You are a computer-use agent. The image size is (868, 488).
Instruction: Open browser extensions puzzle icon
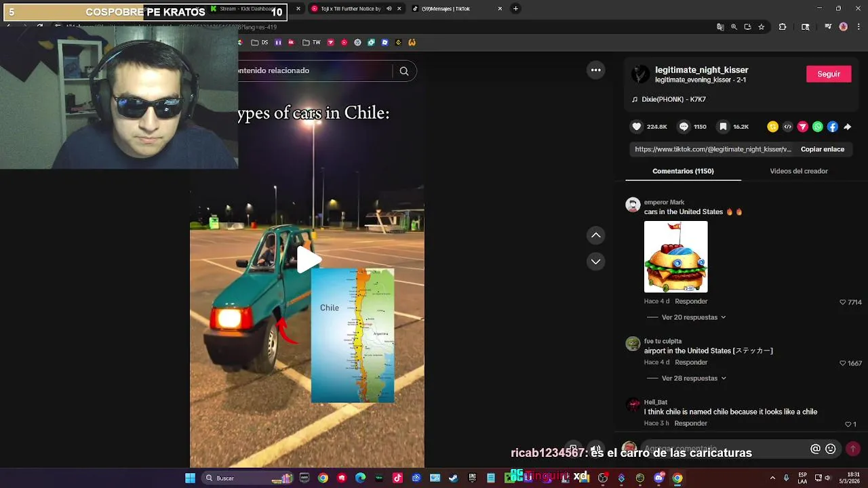(783, 27)
